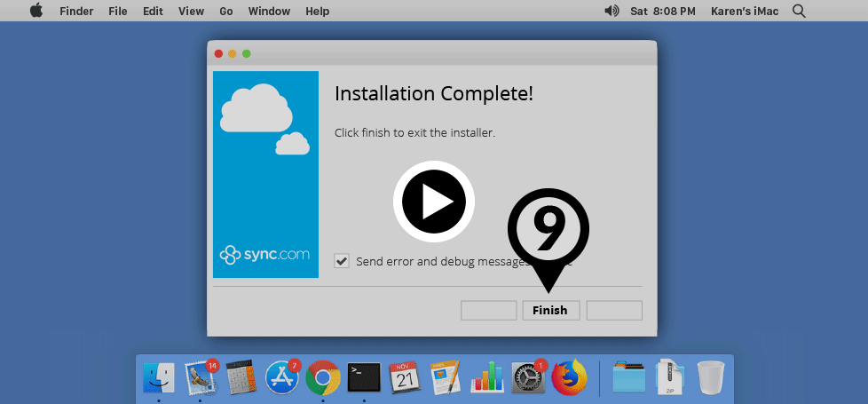Screen dimensions: 868x404
Task: Toggle the Send error and debug messages checkbox
Action: point(342,261)
